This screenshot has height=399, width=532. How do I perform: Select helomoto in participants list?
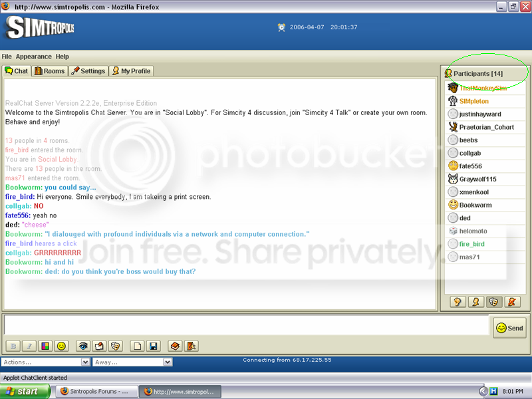pyautogui.click(x=485, y=231)
